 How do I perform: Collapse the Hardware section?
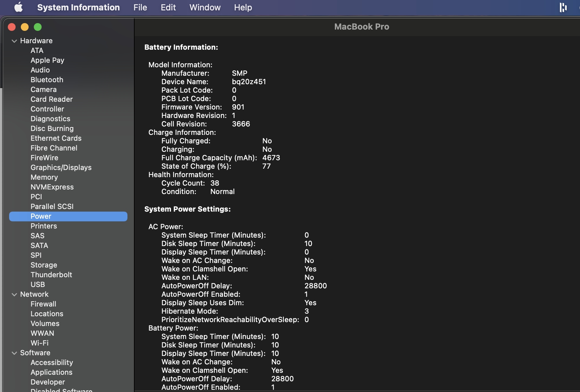(14, 41)
